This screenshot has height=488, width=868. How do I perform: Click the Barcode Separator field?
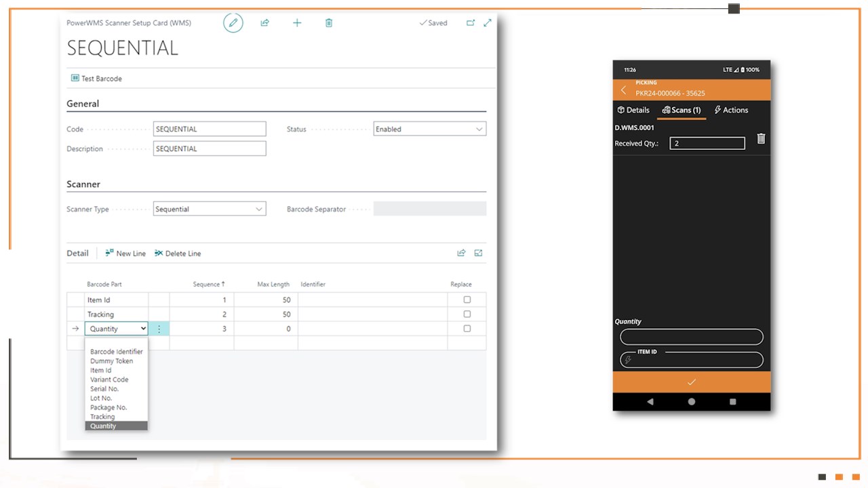click(430, 209)
